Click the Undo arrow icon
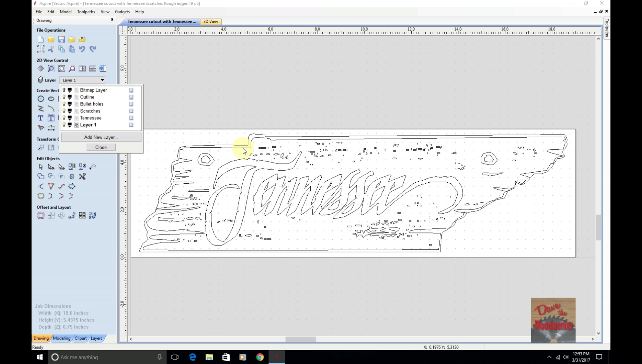642x364 pixels. coord(82,49)
